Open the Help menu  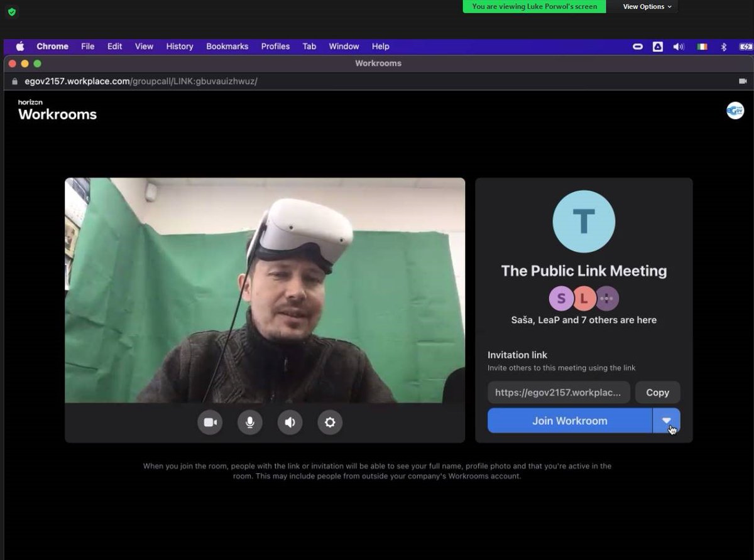380,46
